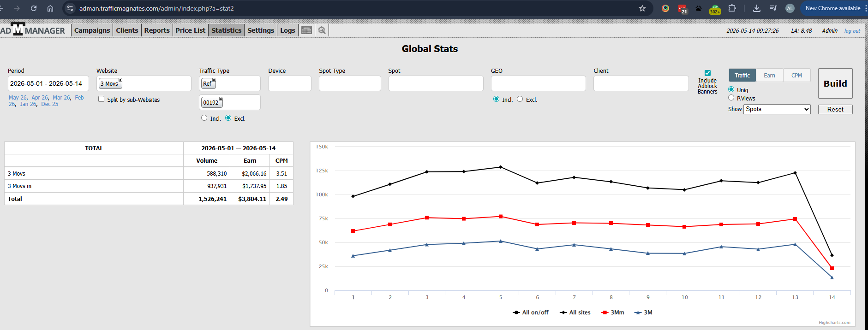
Task: Bookmark page with the star icon
Action: (642, 8)
